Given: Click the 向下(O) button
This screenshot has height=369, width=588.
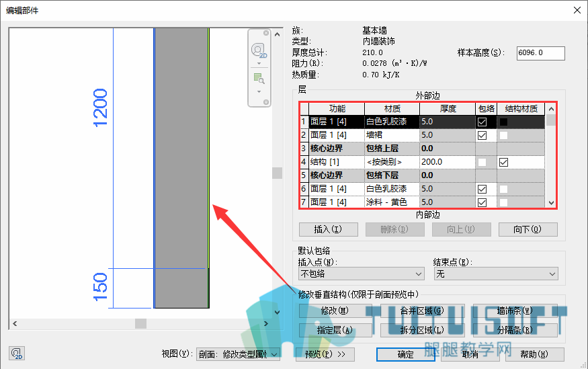Looking at the screenshot, I should [528, 229].
